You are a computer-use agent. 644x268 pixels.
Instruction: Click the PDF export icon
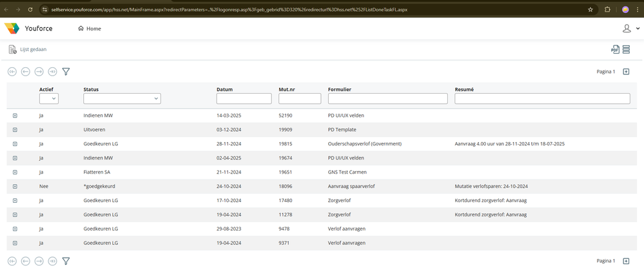tap(615, 50)
